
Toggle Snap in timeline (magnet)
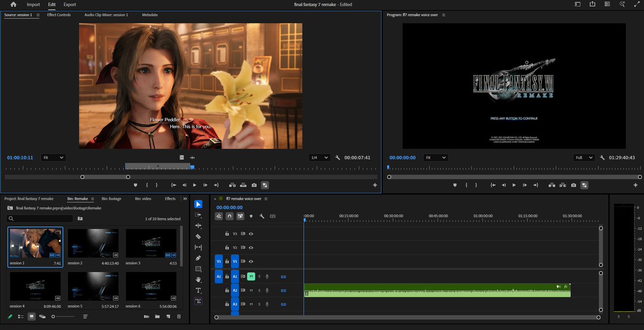click(230, 216)
